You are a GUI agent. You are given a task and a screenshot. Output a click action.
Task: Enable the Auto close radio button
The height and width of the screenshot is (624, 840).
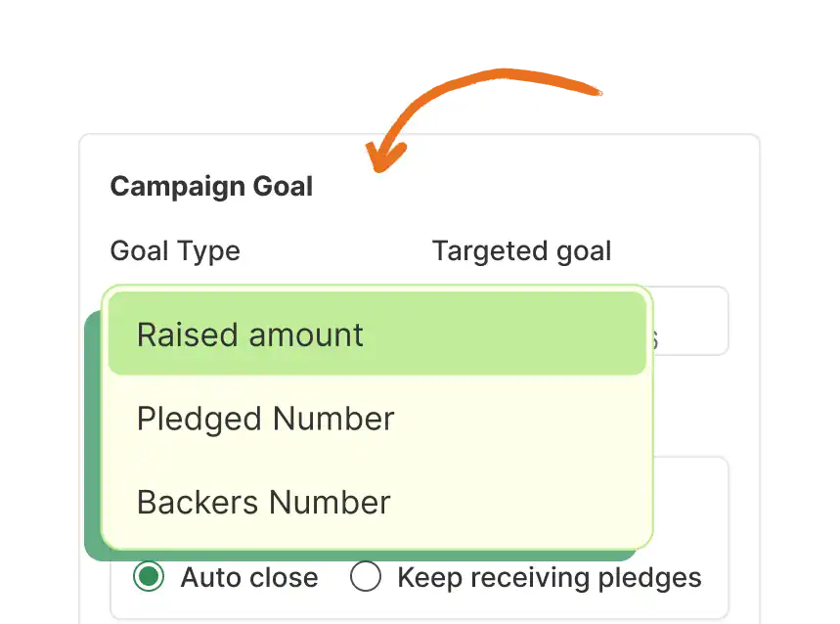click(149, 577)
